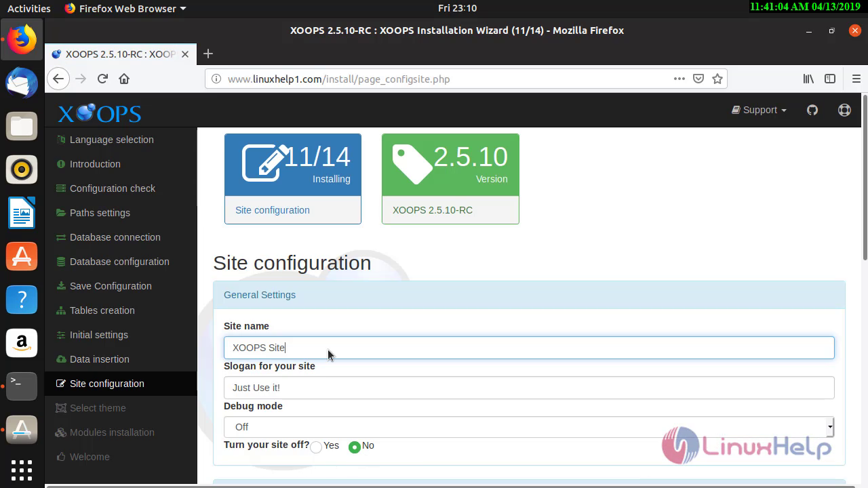
Task: Click the XOOPS logo
Action: point(99,113)
